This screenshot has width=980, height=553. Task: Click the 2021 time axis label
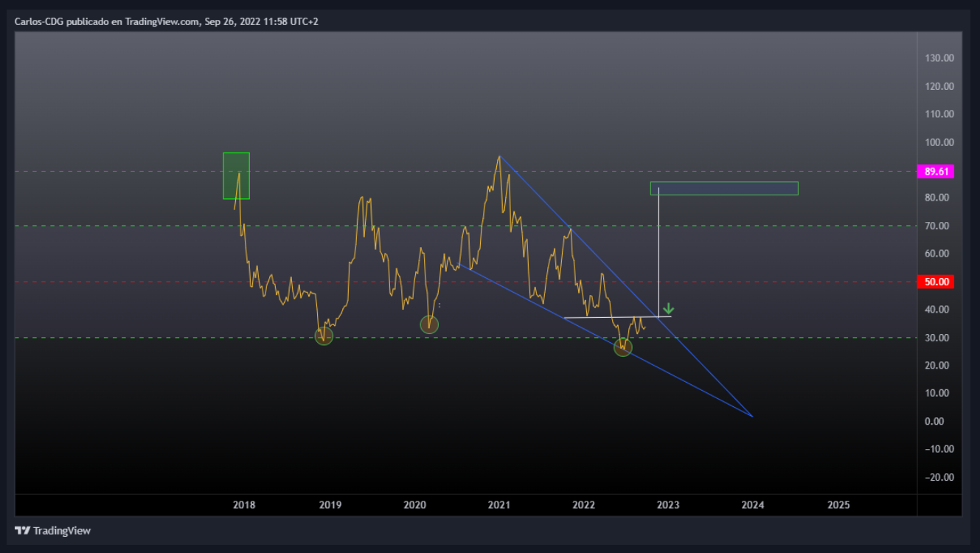tap(499, 505)
